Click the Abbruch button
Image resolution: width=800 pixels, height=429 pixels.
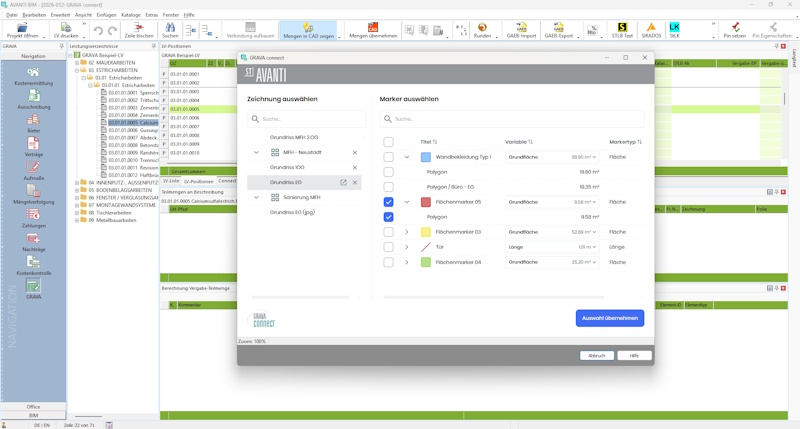point(596,356)
